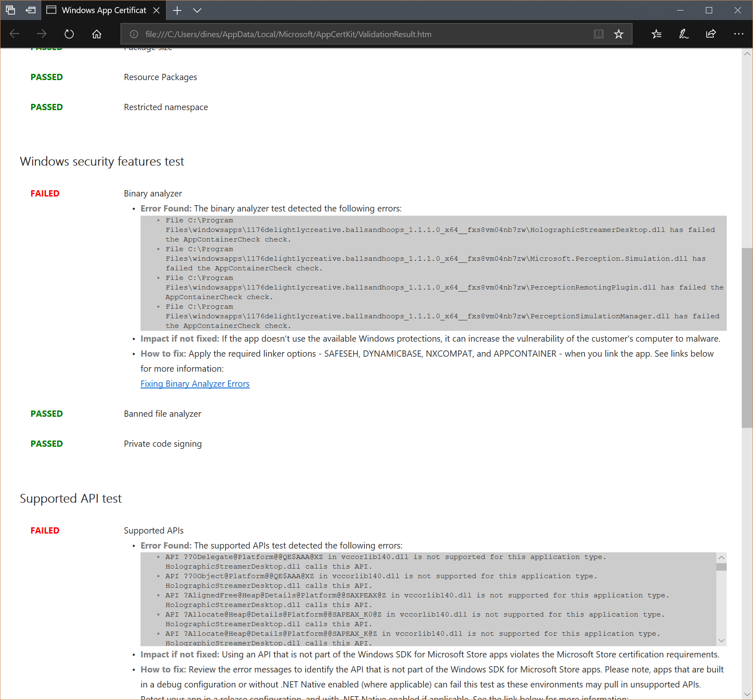Viewport: 753px width, 700px height.
Task: Click the FAILED status beside Binary analyzer
Action: pos(45,194)
